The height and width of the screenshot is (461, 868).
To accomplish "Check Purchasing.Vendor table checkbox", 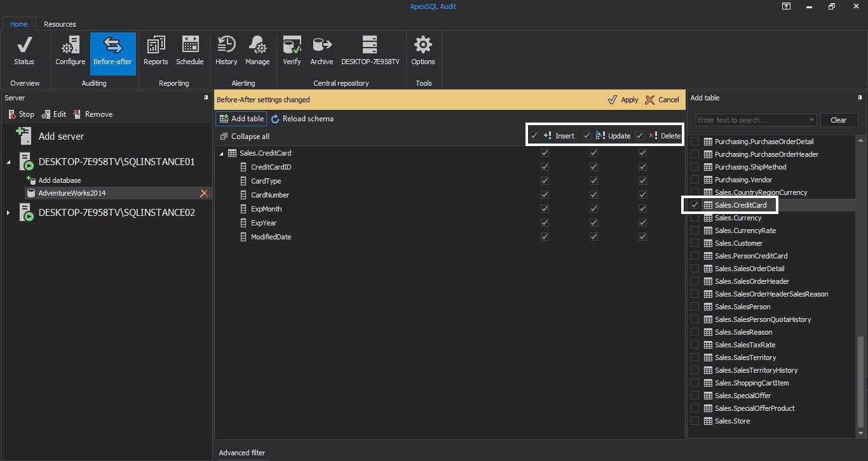I will pos(695,180).
